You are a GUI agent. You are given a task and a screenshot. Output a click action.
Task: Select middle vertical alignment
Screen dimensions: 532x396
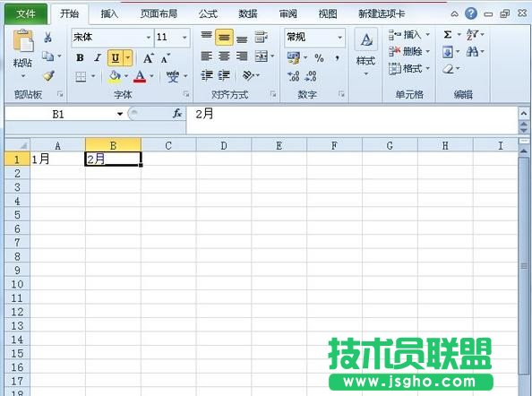click(x=224, y=38)
